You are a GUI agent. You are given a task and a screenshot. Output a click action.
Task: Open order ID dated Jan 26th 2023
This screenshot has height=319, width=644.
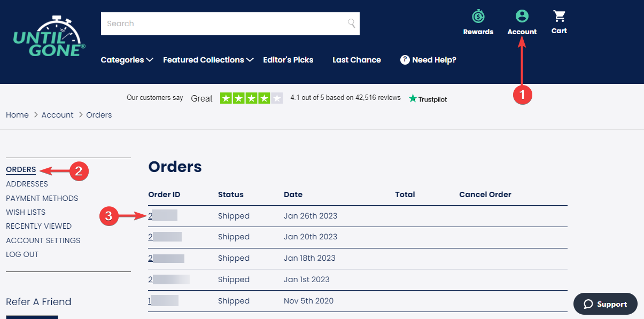(x=162, y=216)
